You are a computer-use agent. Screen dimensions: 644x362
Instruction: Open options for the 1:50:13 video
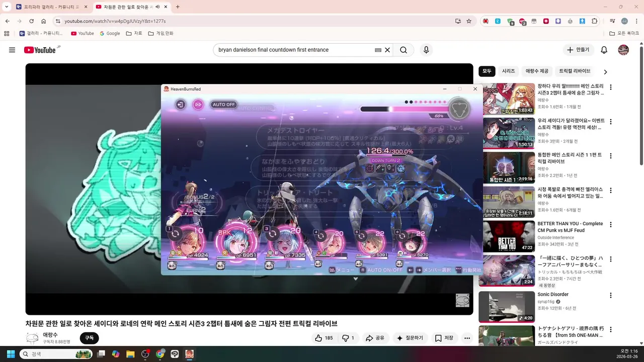(x=611, y=122)
